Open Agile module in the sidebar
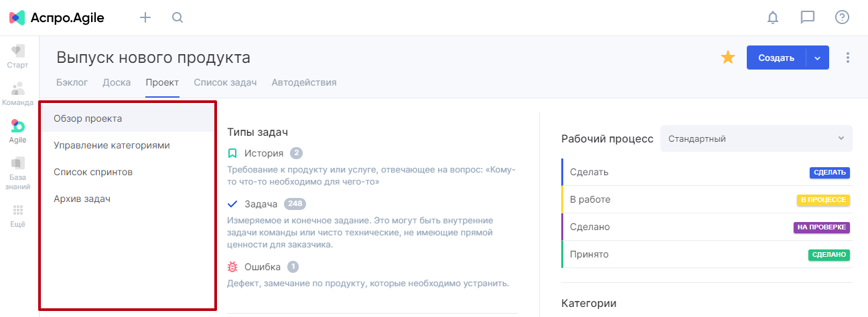The height and width of the screenshot is (317, 868). [x=18, y=131]
